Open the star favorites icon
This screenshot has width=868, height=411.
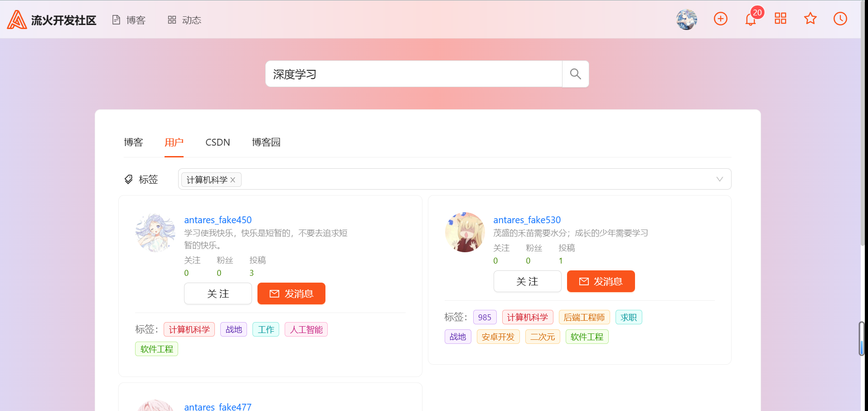[x=810, y=19]
